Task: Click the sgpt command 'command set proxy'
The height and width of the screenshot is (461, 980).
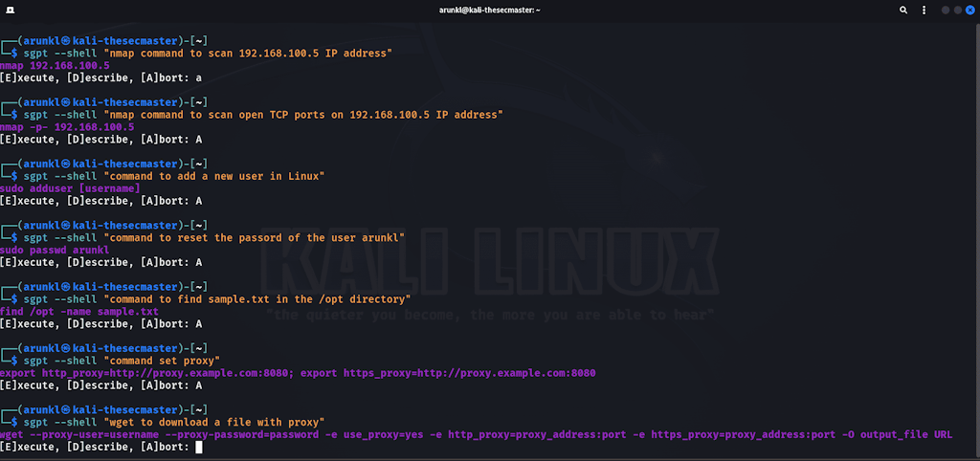Action: (122, 362)
